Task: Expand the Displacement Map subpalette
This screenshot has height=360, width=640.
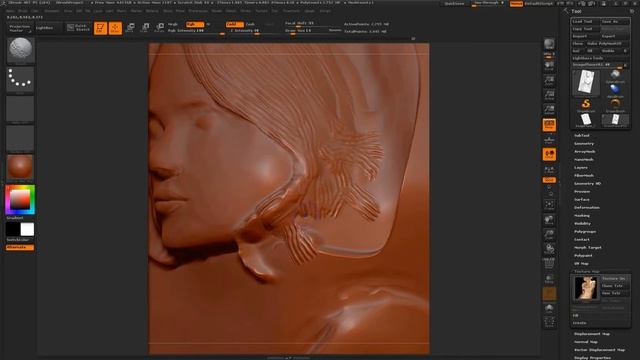Action: coord(591,334)
